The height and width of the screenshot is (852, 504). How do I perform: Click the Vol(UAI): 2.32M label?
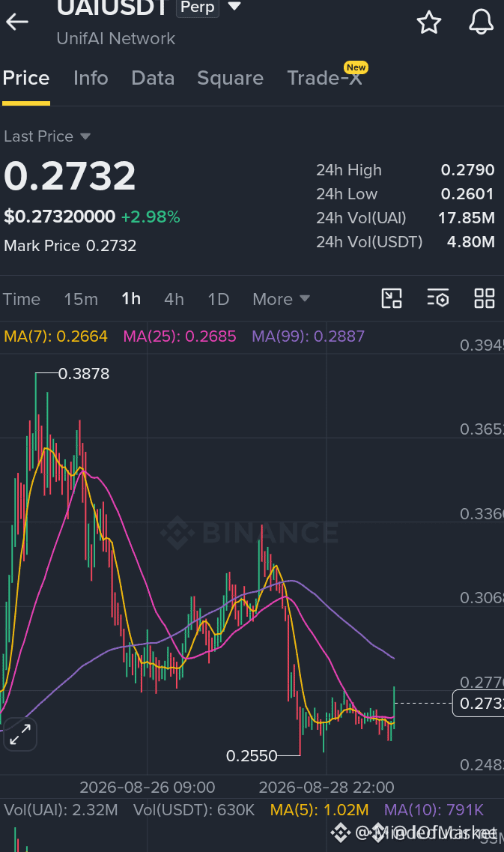point(61,810)
